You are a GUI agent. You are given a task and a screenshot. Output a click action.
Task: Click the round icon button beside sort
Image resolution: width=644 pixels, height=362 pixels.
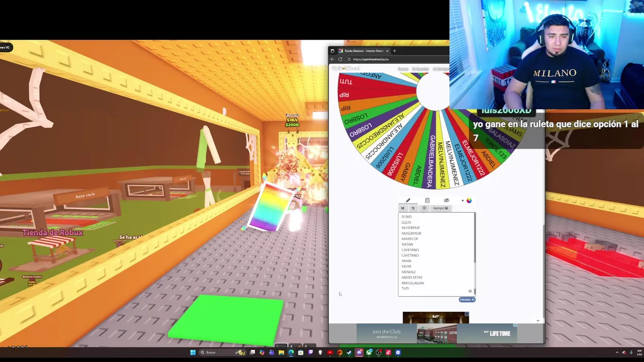(424, 208)
